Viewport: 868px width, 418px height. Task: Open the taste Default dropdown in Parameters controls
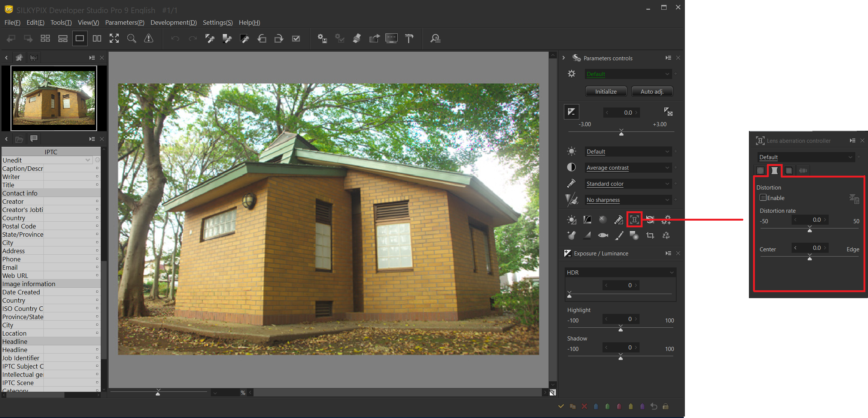(628, 74)
